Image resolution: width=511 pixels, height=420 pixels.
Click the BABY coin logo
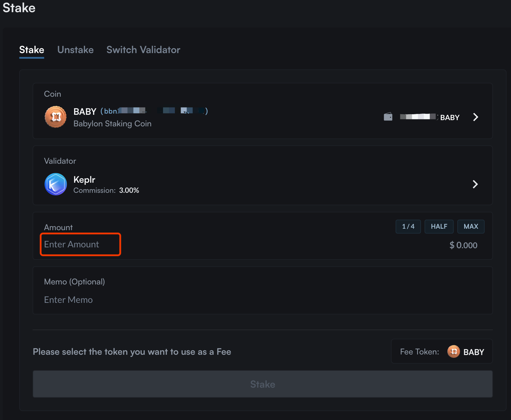point(55,117)
